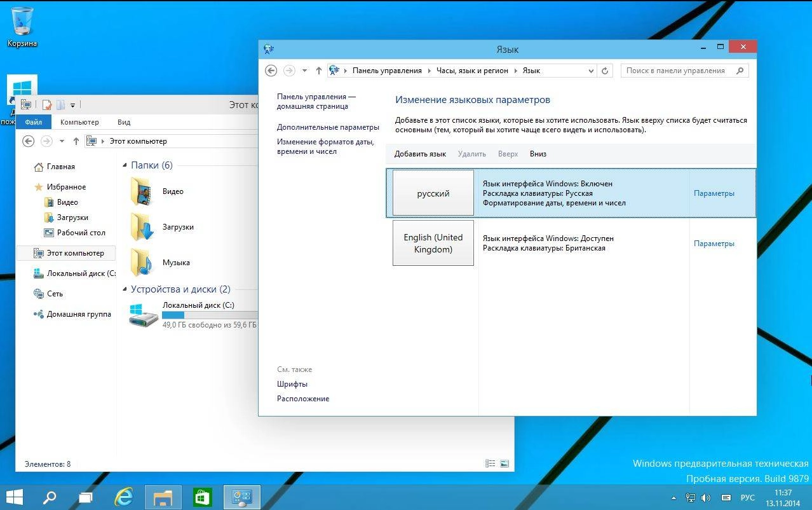Open Расположение link under См. также
Screen dimensions: 812x510
[303, 399]
